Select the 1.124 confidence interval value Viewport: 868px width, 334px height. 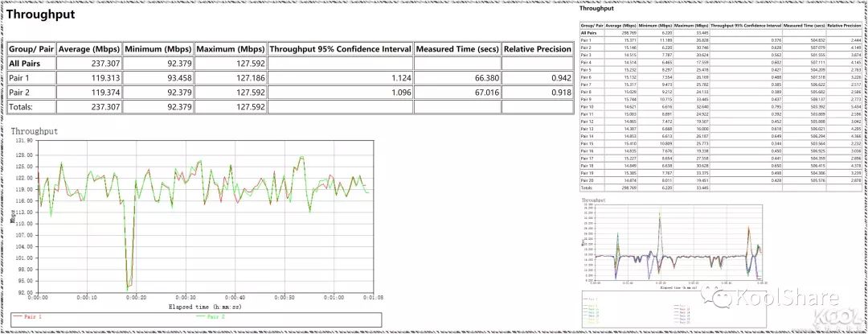click(x=402, y=78)
